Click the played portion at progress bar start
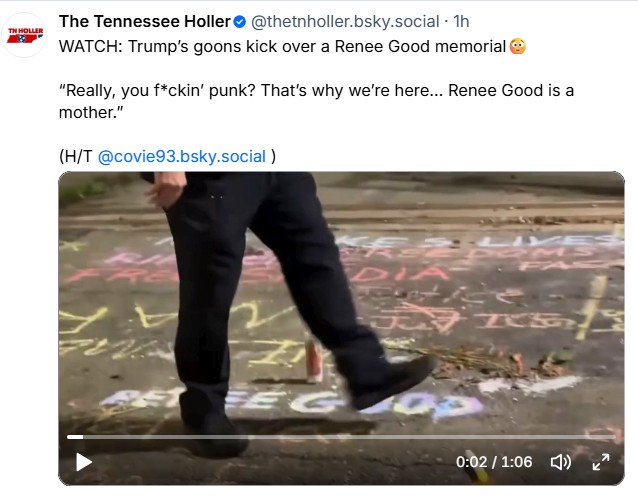Screen dimensions: 638x496 point(74,437)
